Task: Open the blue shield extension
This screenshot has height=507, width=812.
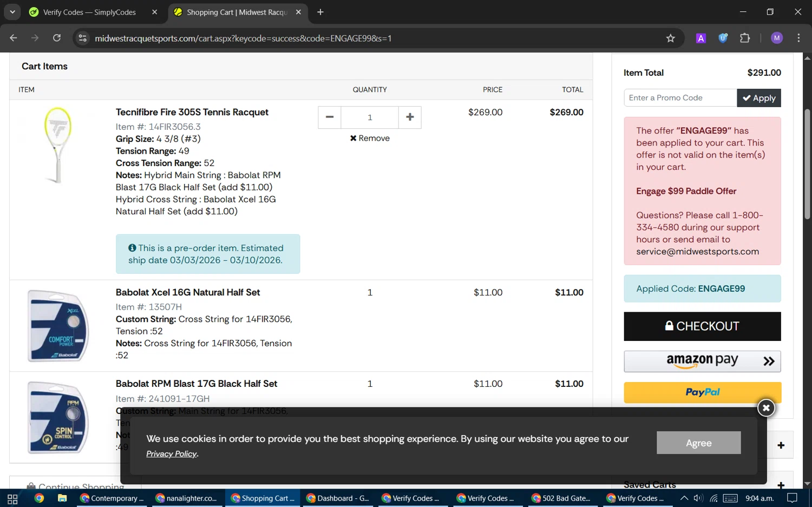Action: point(723,38)
